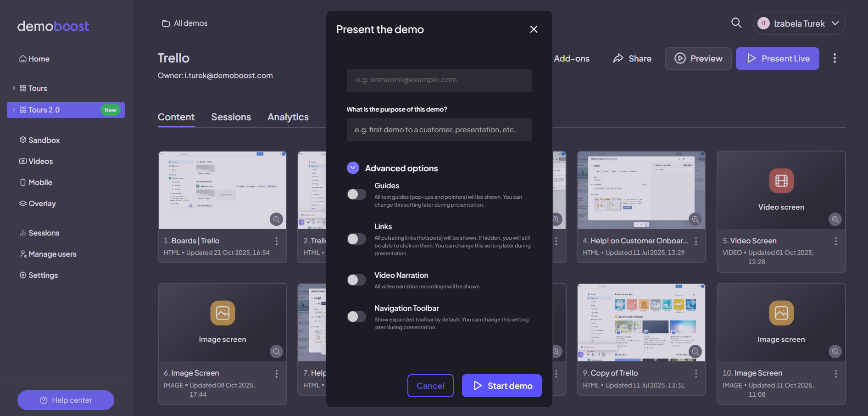Open Help! on Customer Onboar... thumbnail
The image size is (868, 416).
click(x=641, y=190)
